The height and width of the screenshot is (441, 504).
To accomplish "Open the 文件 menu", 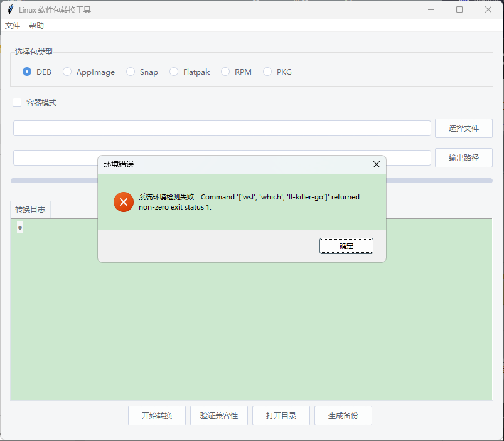I will pos(13,25).
